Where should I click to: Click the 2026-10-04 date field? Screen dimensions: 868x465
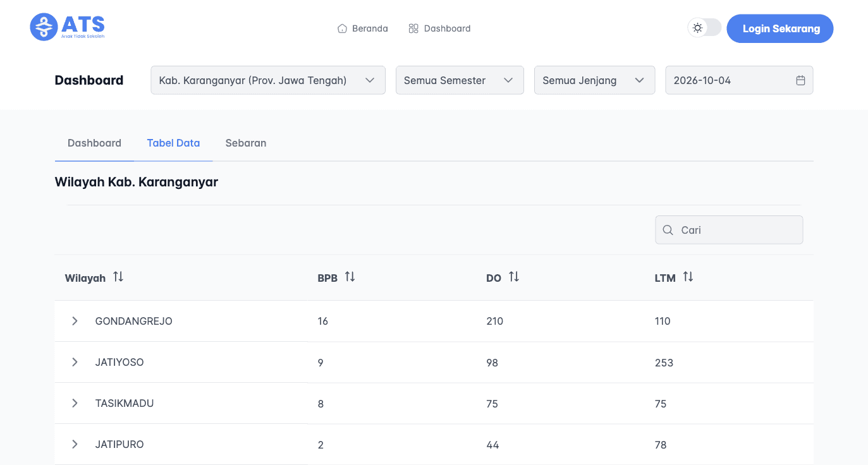click(x=739, y=80)
